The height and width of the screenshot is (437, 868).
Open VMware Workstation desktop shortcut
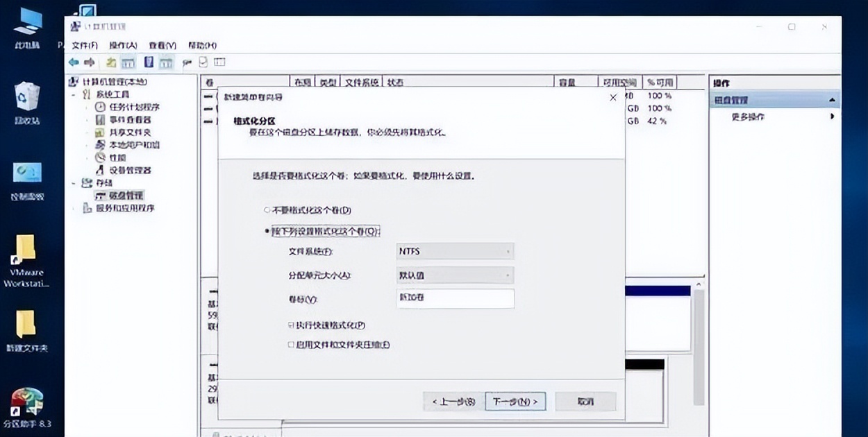(x=27, y=262)
